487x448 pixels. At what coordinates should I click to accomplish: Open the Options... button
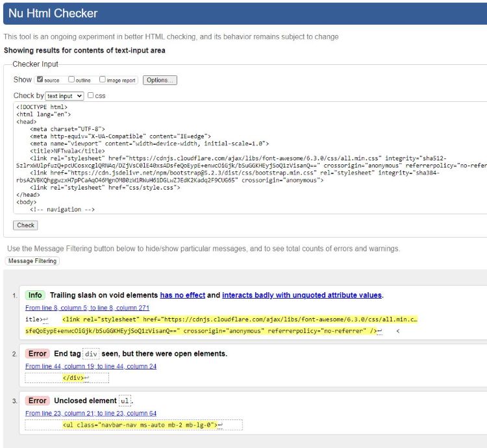pos(160,80)
